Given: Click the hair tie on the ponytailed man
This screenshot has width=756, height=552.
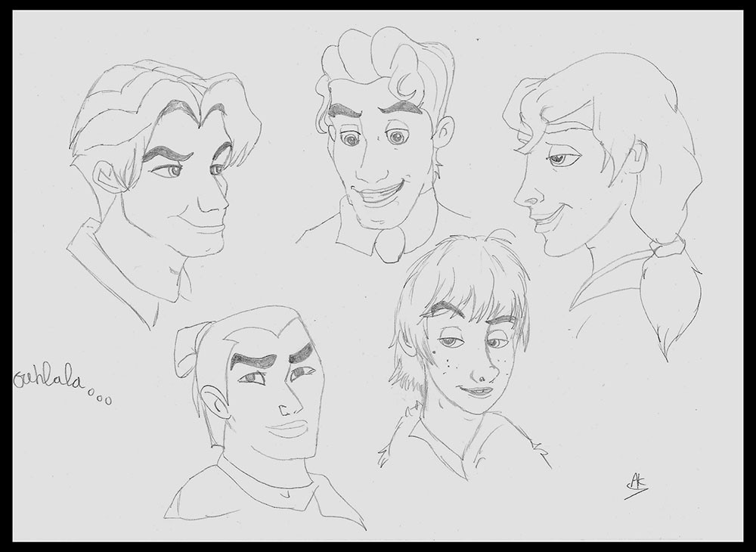Looking at the screenshot, I should pos(668,248).
